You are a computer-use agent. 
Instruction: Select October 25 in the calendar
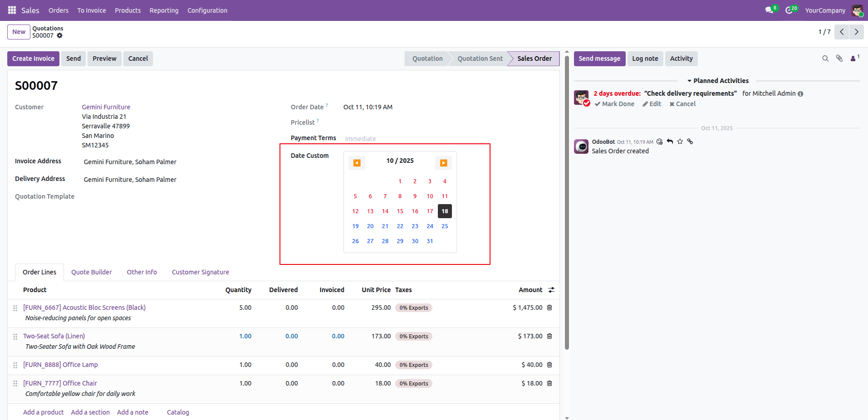point(444,226)
